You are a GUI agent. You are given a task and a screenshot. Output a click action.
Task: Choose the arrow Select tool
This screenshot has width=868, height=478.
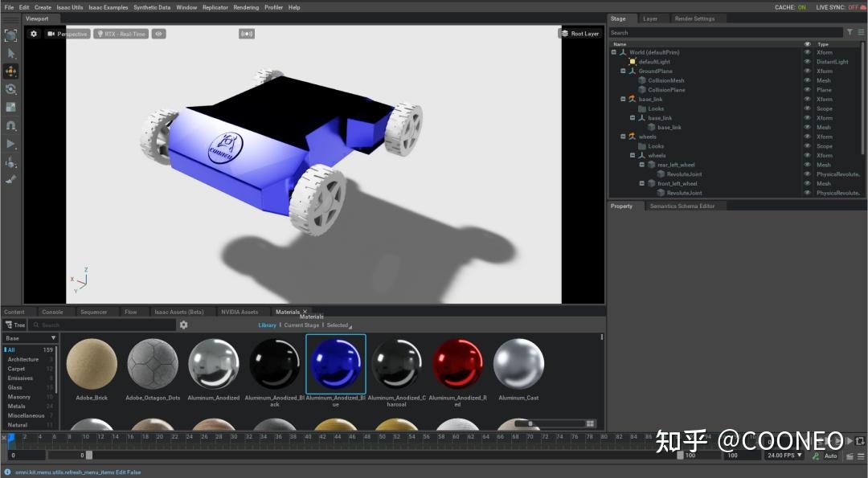coord(10,54)
